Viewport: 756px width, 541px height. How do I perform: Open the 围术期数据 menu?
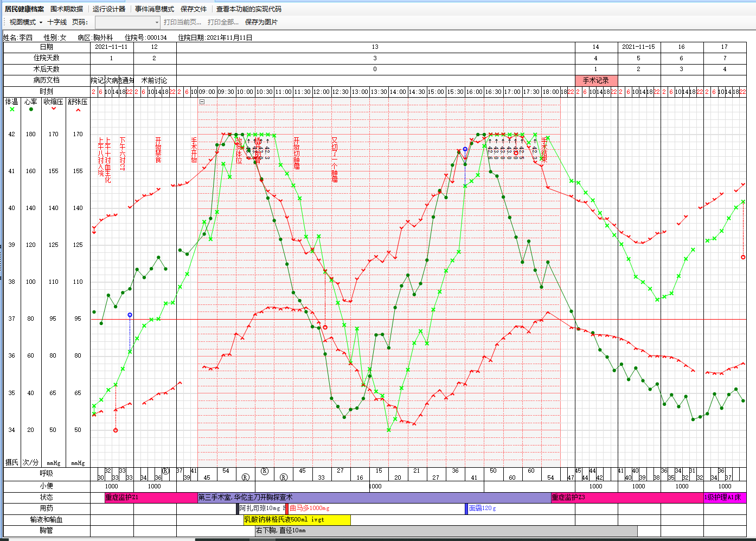[67, 9]
